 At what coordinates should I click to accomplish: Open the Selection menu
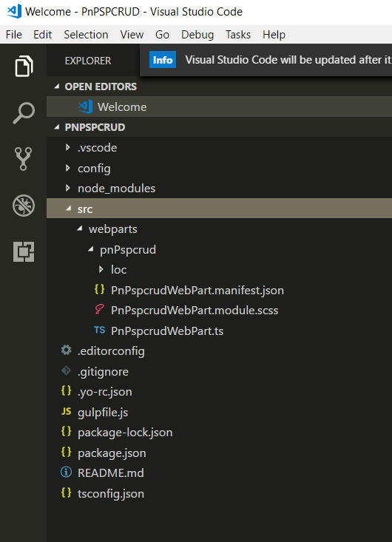point(86,35)
